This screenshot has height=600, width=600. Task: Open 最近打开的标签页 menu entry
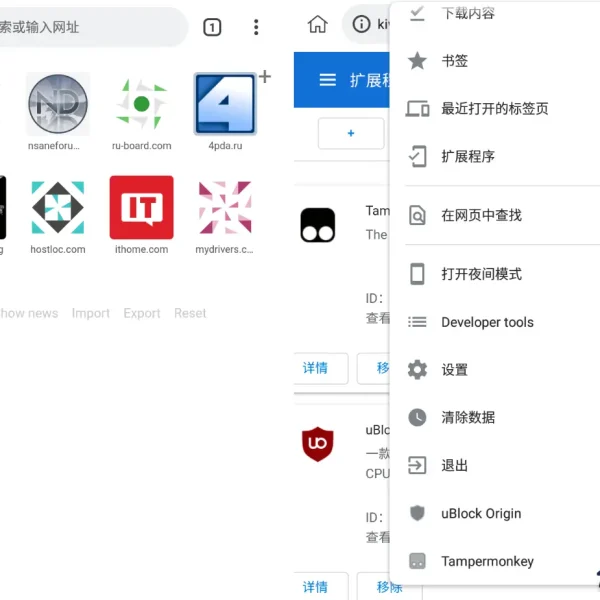point(494,109)
